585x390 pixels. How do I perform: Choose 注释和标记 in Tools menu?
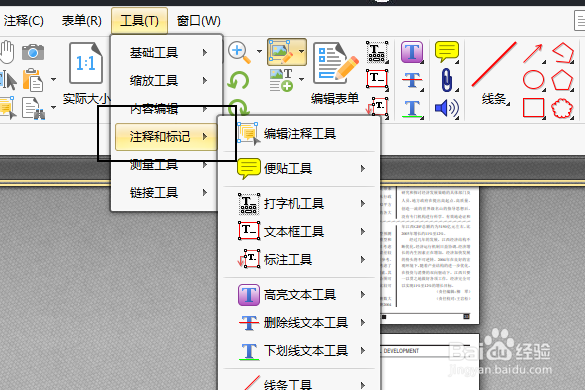166,137
